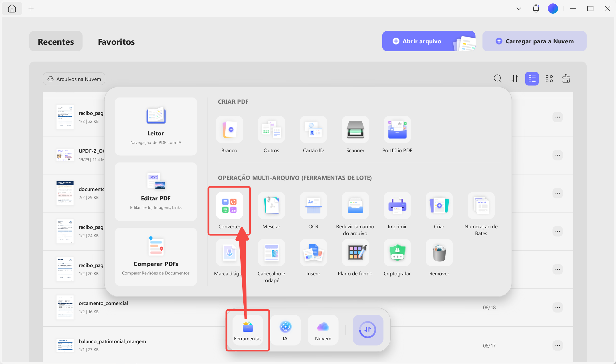Open the notifications bell
Image resolution: width=616 pixels, height=364 pixels.
tap(536, 9)
